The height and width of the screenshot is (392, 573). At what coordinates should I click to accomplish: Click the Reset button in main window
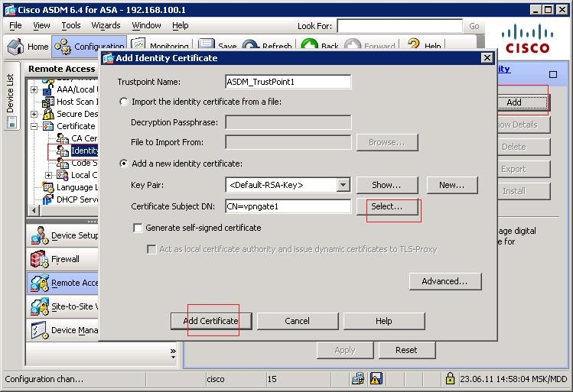407,350
